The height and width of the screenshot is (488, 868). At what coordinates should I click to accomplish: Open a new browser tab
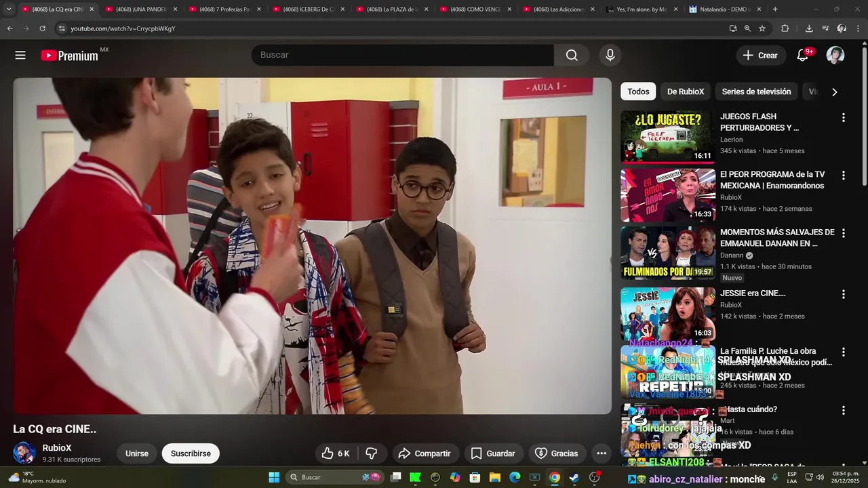775,9
